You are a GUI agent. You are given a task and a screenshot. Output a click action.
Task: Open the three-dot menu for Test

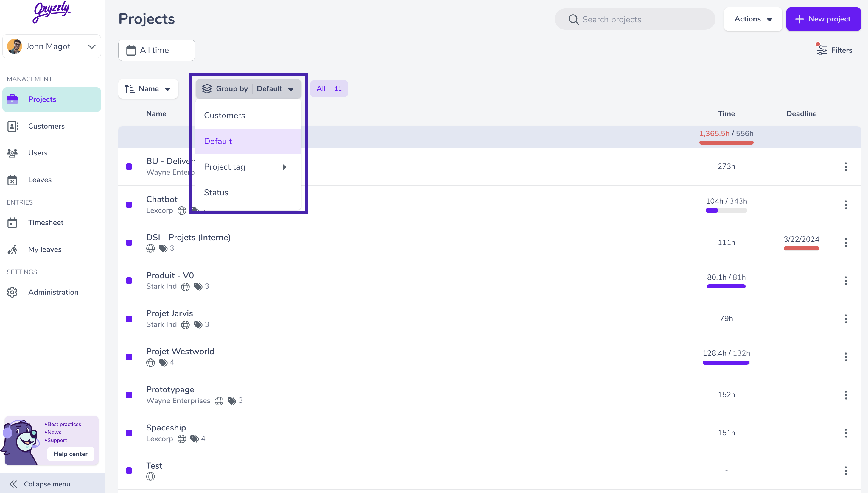[846, 471]
